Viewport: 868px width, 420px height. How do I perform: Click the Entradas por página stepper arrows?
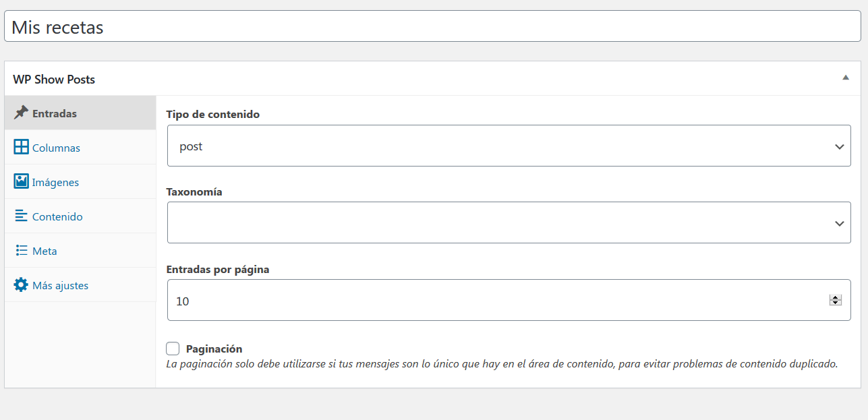(836, 300)
